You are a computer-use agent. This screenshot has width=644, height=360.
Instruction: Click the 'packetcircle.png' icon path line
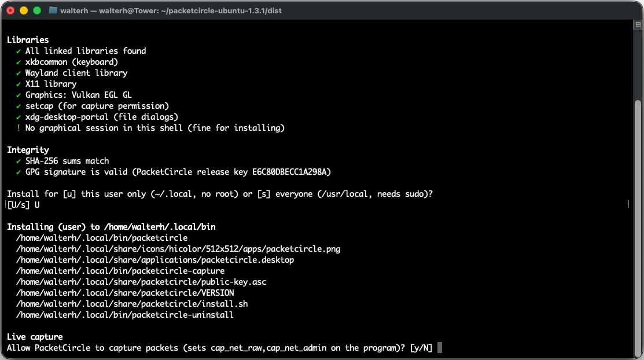point(178,249)
